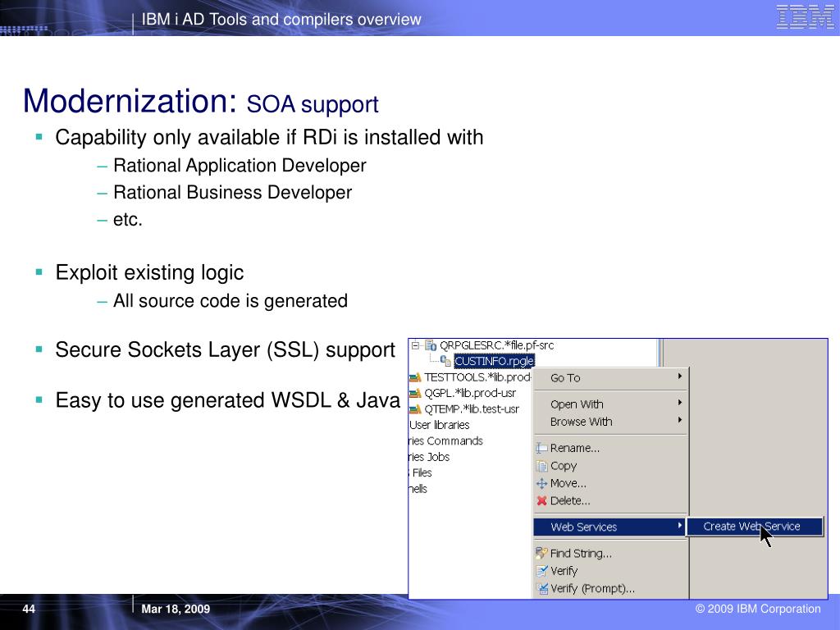
Task: Click the 'All source code is generated' line
Action: [231, 301]
